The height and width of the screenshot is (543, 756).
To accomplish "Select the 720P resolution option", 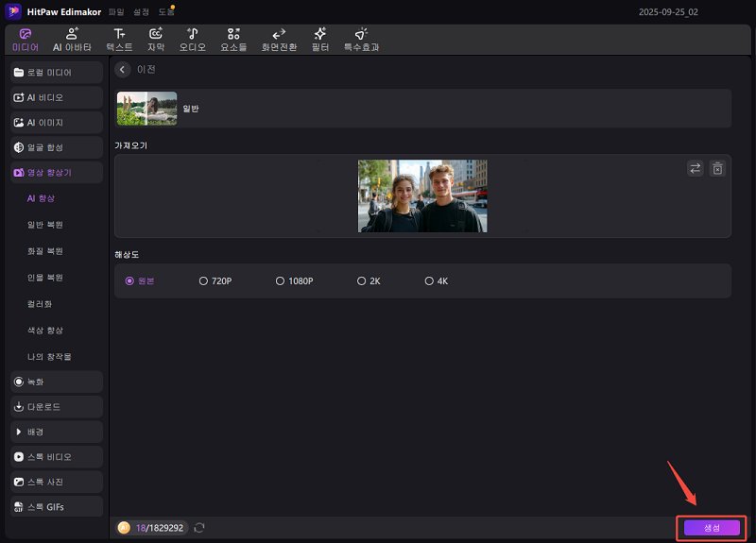I will coord(203,281).
